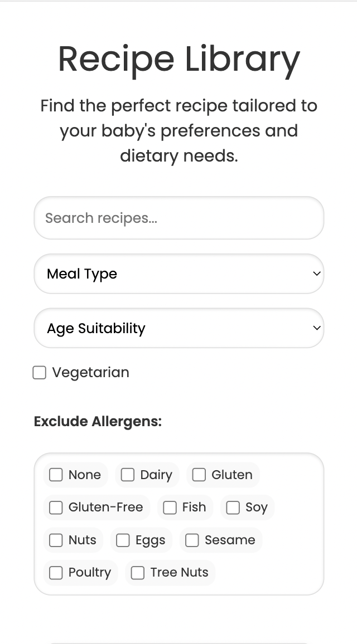The width and height of the screenshot is (357, 644).
Task: Click the Age Suitability chevron arrow
Action: [x=316, y=328]
